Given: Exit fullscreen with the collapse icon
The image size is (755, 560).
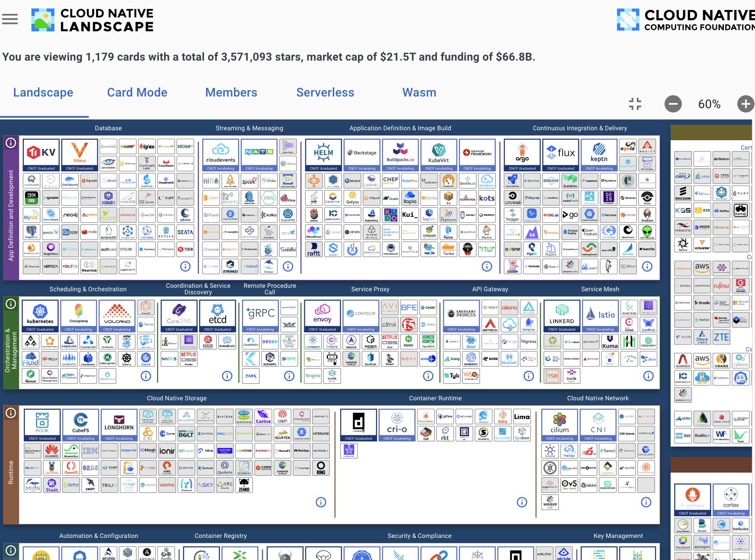Looking at the screenshot, I should (635, 104).
